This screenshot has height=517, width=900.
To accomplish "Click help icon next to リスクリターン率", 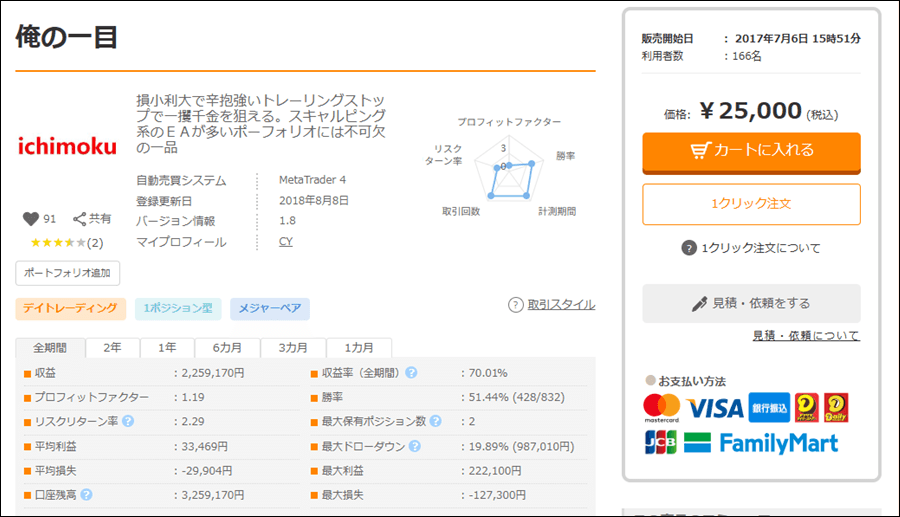I will click(127, 421).
